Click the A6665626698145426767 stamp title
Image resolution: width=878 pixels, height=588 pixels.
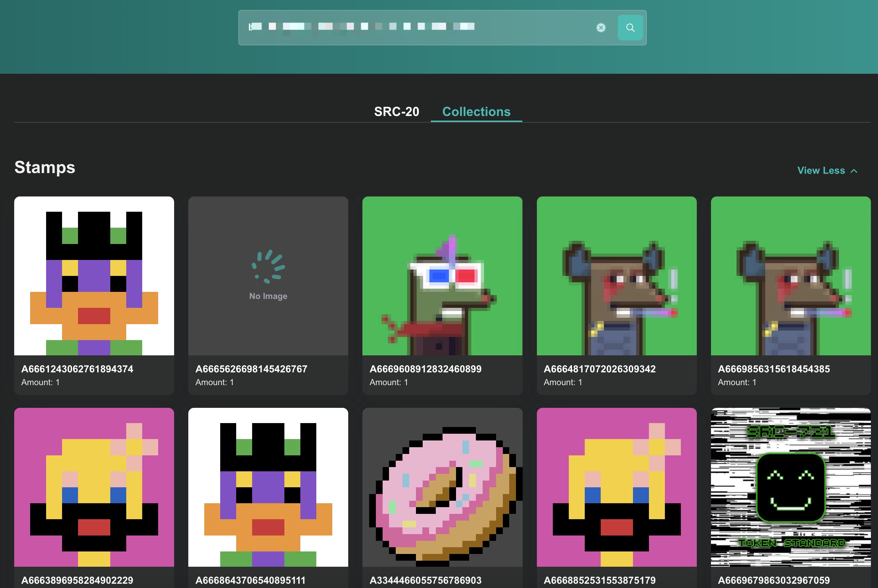pos(251,369)
